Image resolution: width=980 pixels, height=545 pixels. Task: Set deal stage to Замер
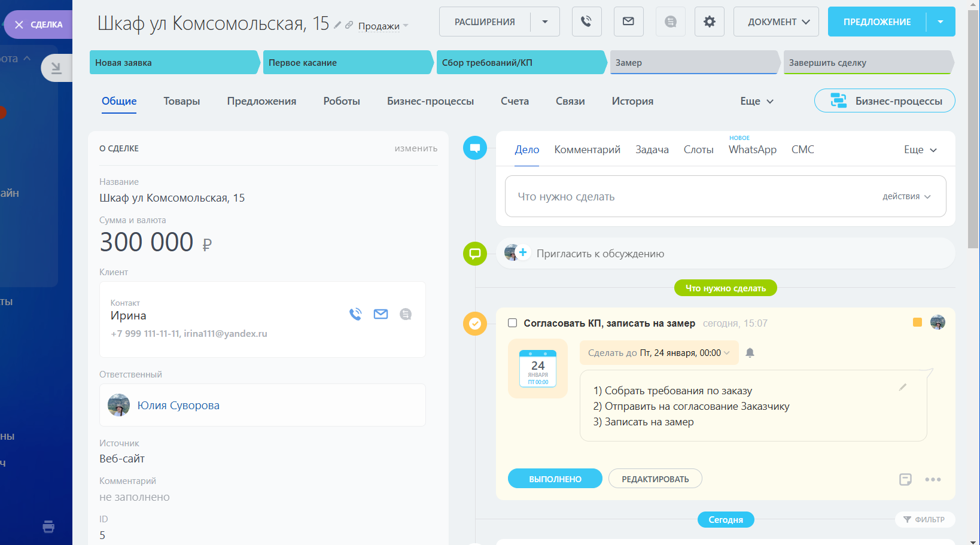pyautogui.click(x=694, y=62)
